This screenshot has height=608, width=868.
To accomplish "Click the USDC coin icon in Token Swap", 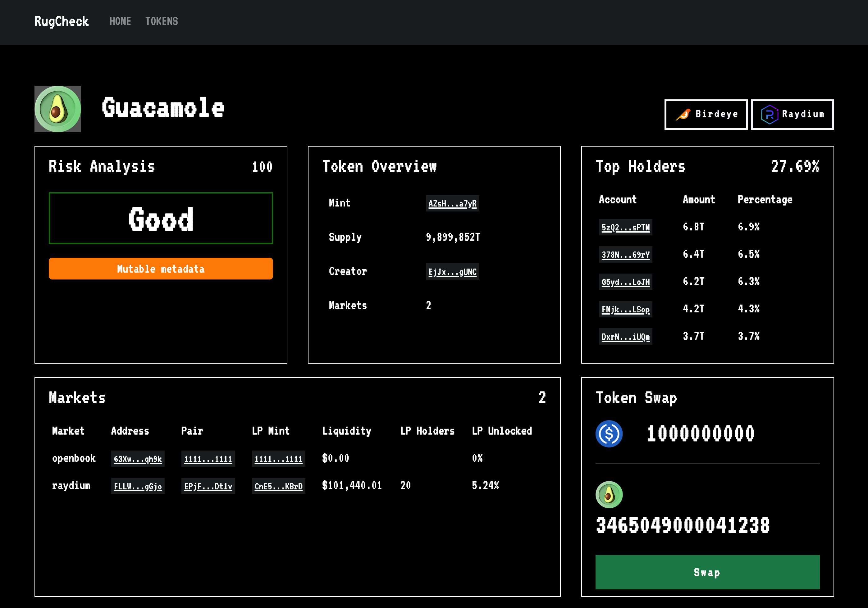I will (x=609, y=433).
